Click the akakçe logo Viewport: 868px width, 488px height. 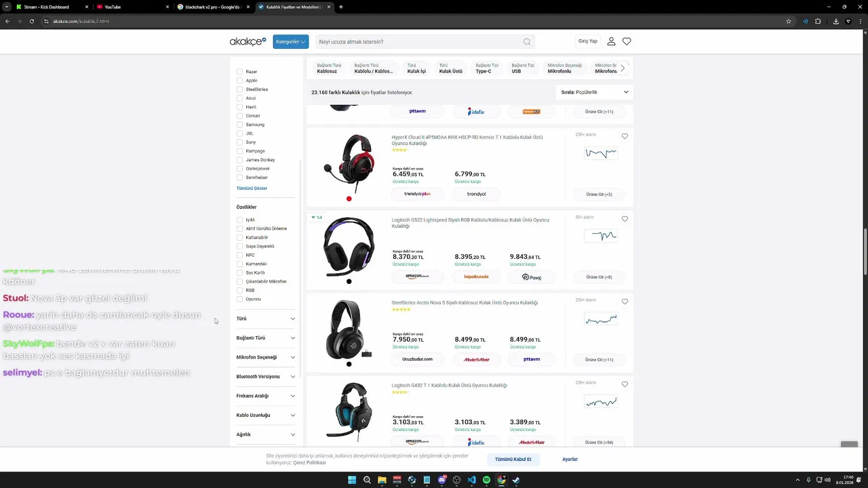(x=248, y=41)
